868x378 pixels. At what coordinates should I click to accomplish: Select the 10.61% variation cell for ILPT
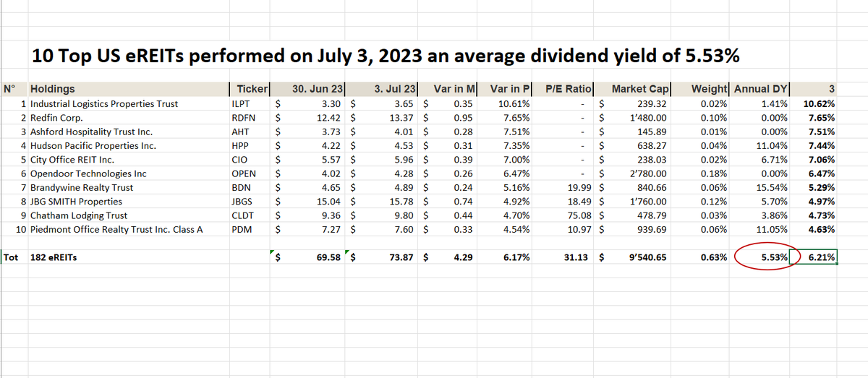coord(506,104)
